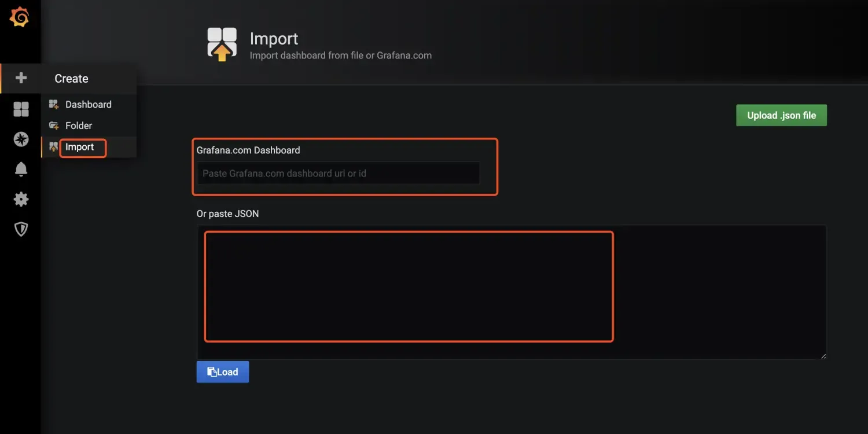Open the Dashboards grid icon in the sidebar

[x=21, y=109]
